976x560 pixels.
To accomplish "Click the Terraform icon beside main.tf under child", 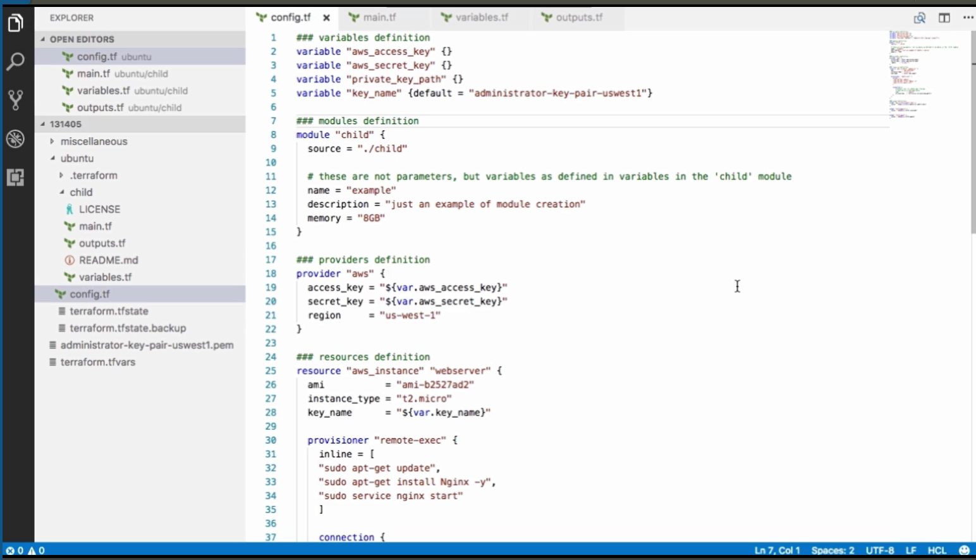I will pos(70,226).
